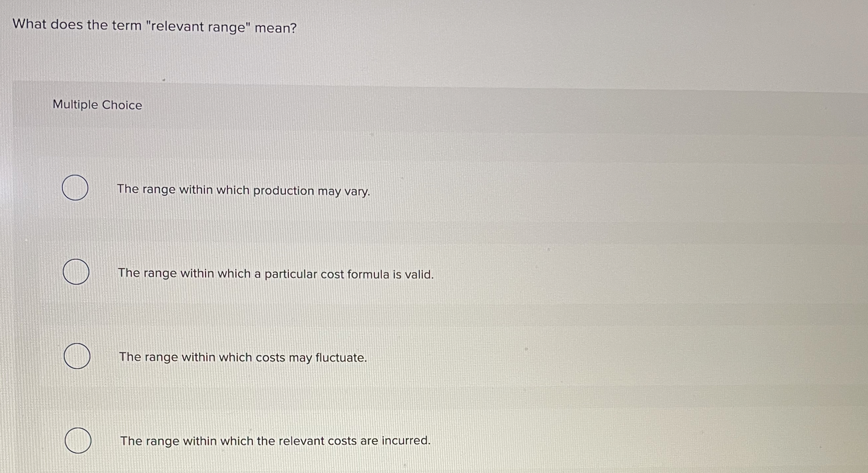
Task: Click the answer 'The range within which production may vary'
Action: pos(244,190)
